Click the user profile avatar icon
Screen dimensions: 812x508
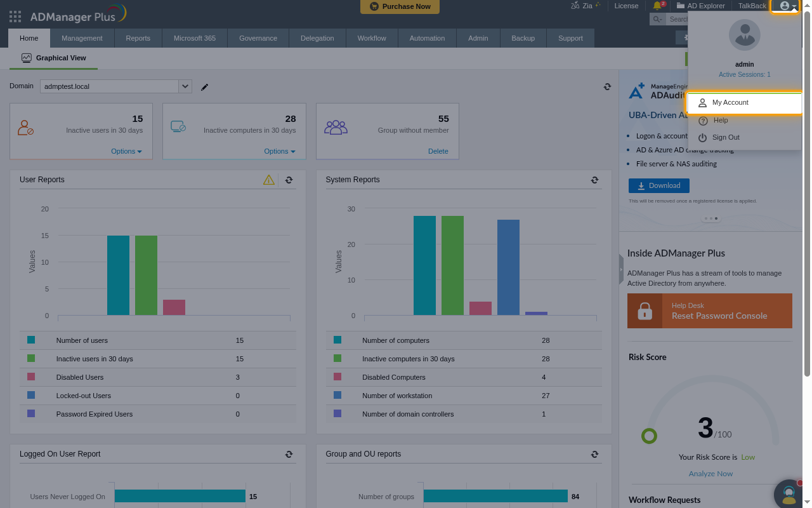[785, 6]
